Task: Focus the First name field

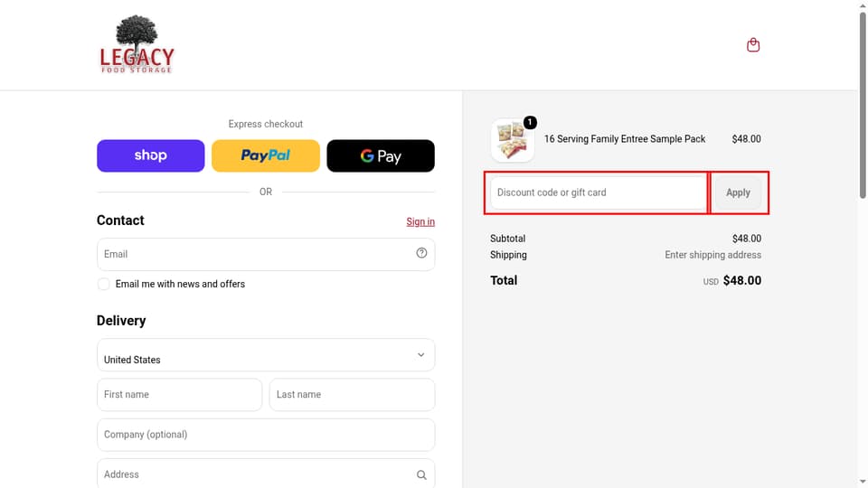Action: coord(179,395)
